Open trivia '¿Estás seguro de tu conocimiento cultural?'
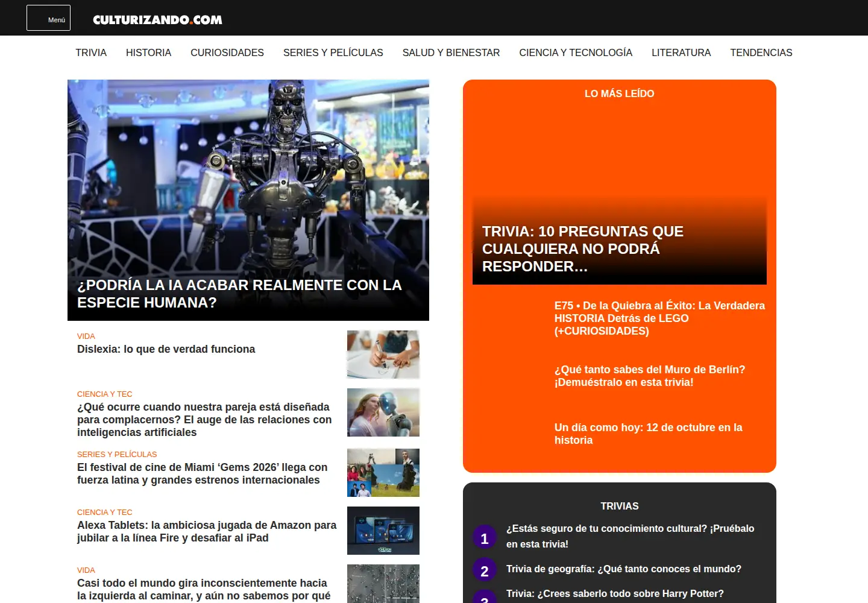868x603 pixels. point(630,536)
